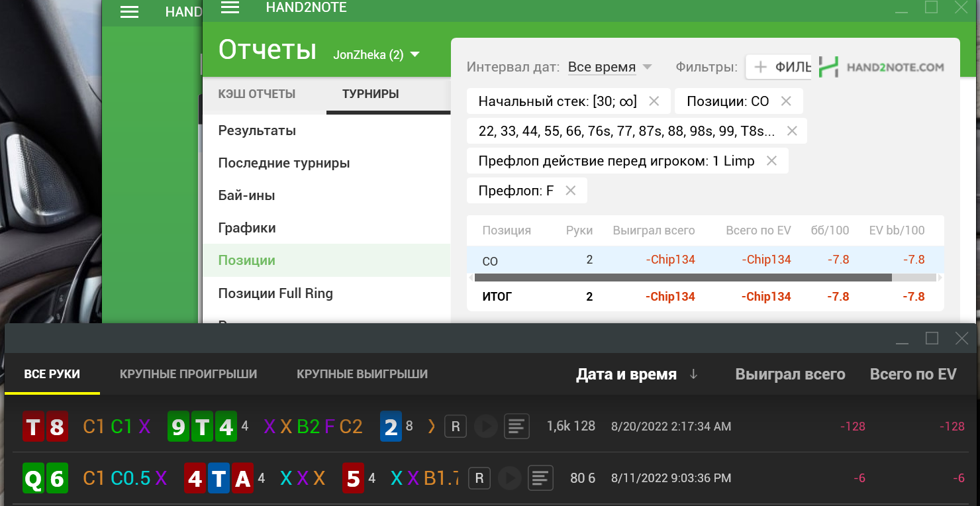Click the Всего по EV header in positions table
980x506 pixels.
tap(758, 230)
